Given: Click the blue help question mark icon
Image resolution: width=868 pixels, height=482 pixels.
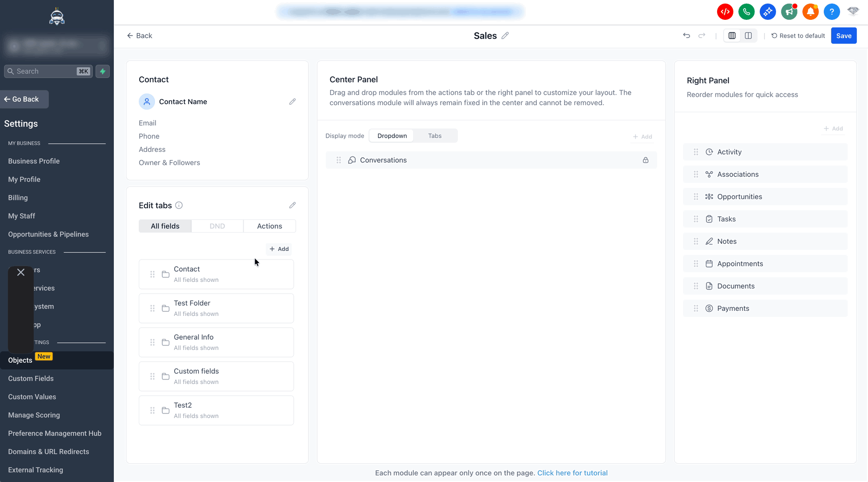Looking at the screenshot, I should [831, 12].
